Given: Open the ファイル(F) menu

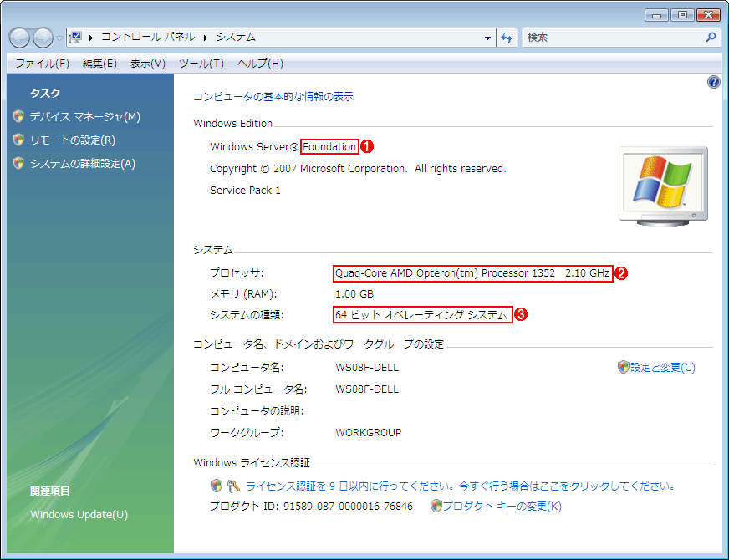Looking at the screenshot, I should (43, 64).
